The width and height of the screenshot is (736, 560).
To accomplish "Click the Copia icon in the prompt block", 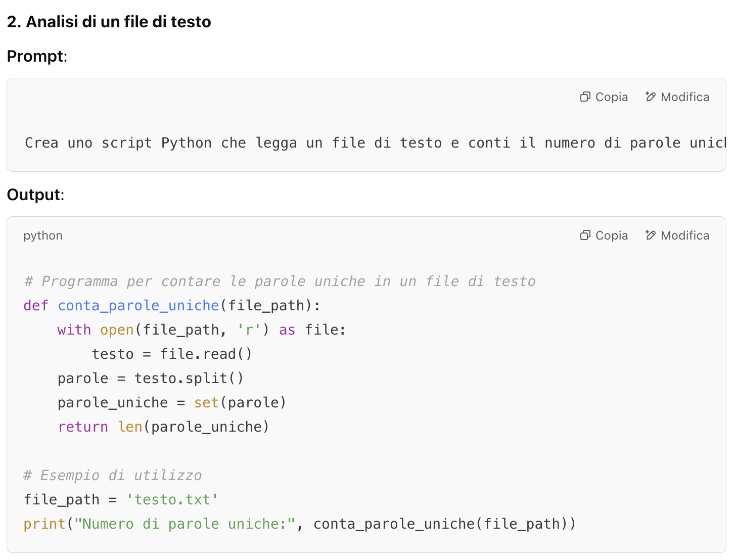I will tap(585, 97).
